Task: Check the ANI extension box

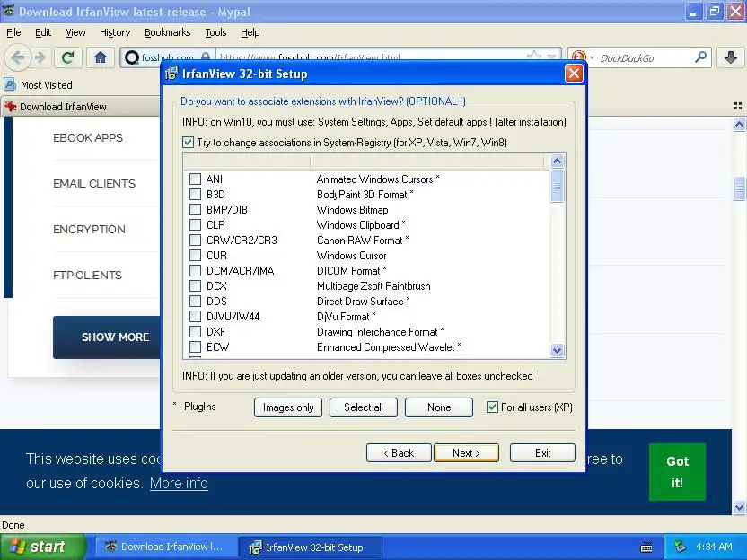Action: click(x=195, y=179)
